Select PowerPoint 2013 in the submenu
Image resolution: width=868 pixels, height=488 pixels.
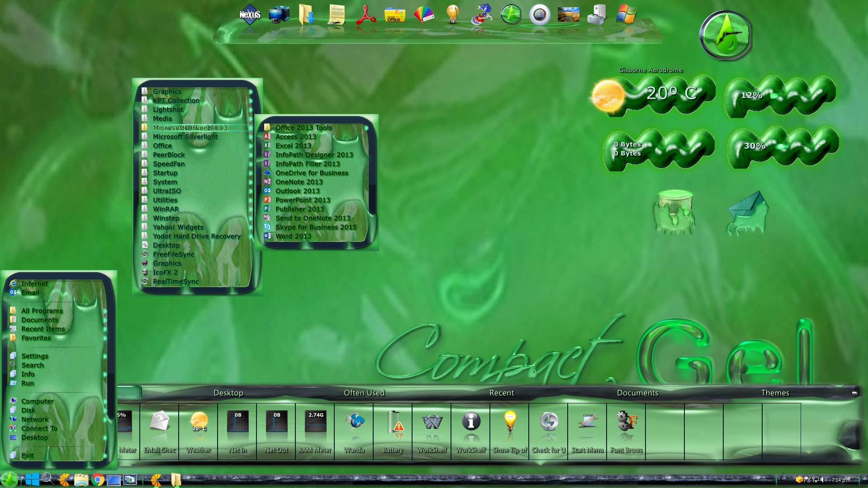[x=303, y=200]
